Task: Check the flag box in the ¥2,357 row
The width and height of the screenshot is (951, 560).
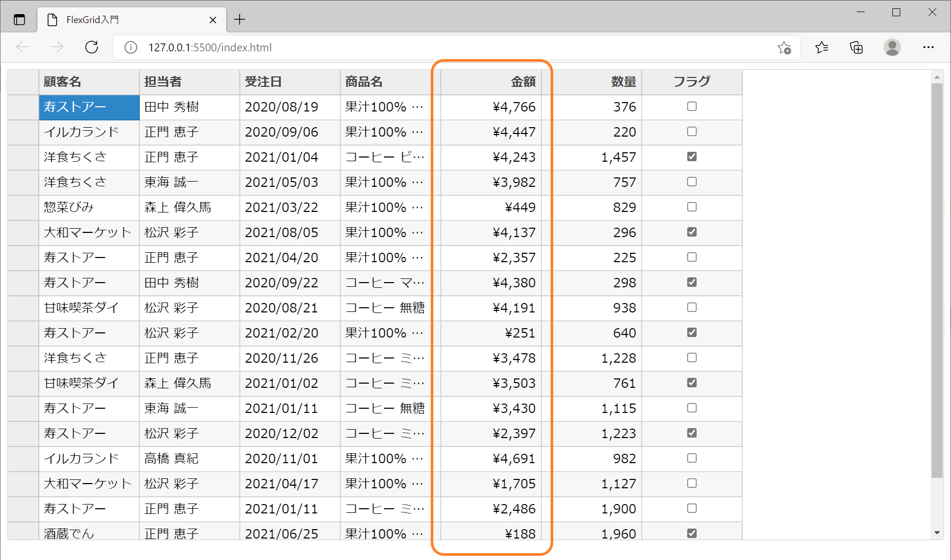Action: (x=692, y=257)
